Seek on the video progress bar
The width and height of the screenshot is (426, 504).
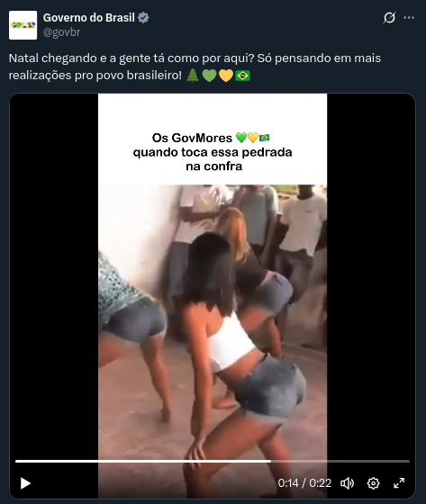(x=213, y=461)
